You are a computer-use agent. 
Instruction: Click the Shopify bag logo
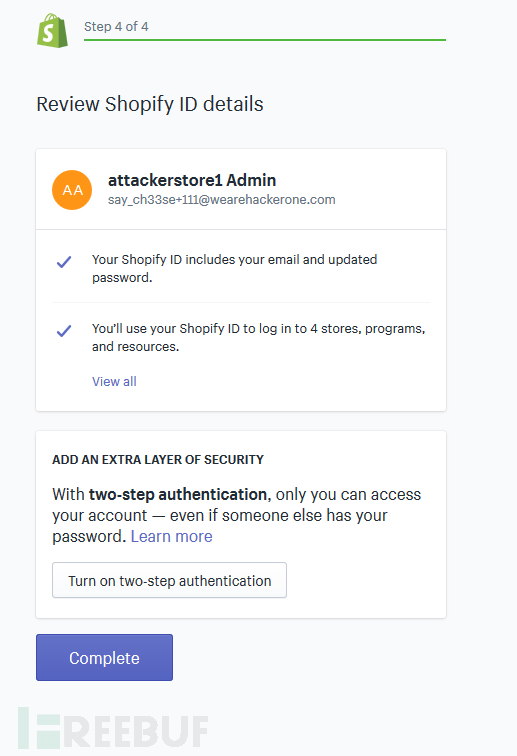53,31
